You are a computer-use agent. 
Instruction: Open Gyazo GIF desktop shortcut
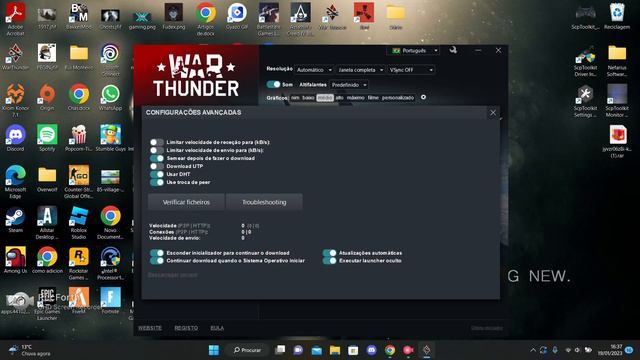click(237, 16)
